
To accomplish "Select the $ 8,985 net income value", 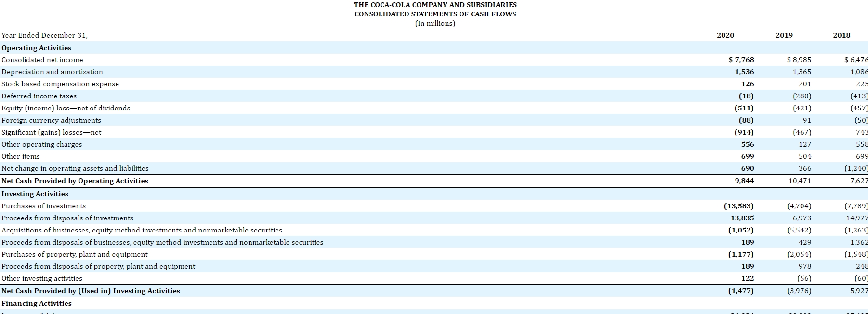I will click(799, 60).
